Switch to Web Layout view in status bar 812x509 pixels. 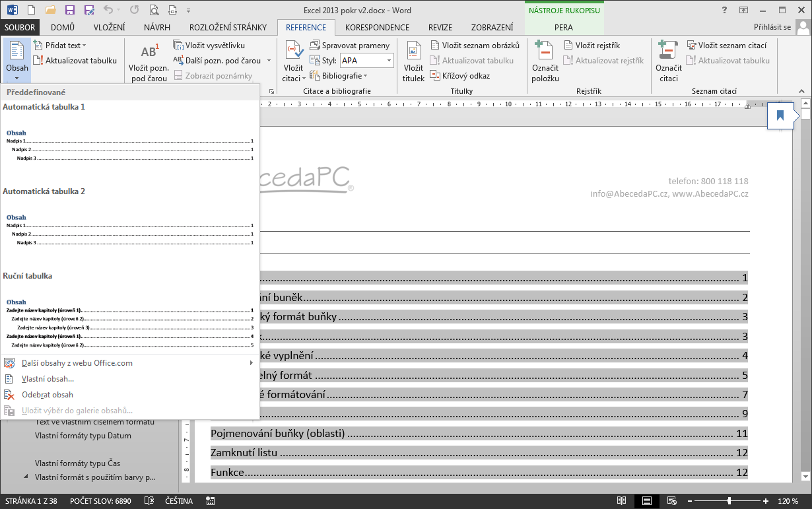click(671, 501)
